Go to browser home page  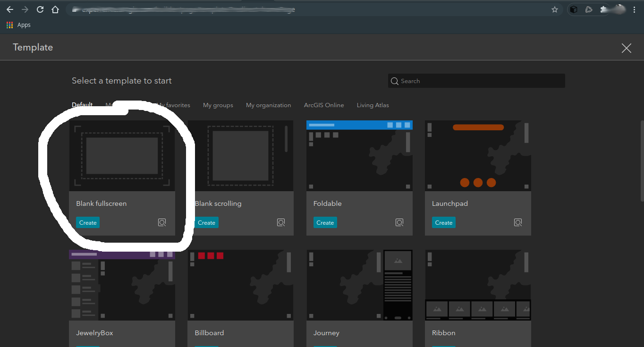pos(55,9)
